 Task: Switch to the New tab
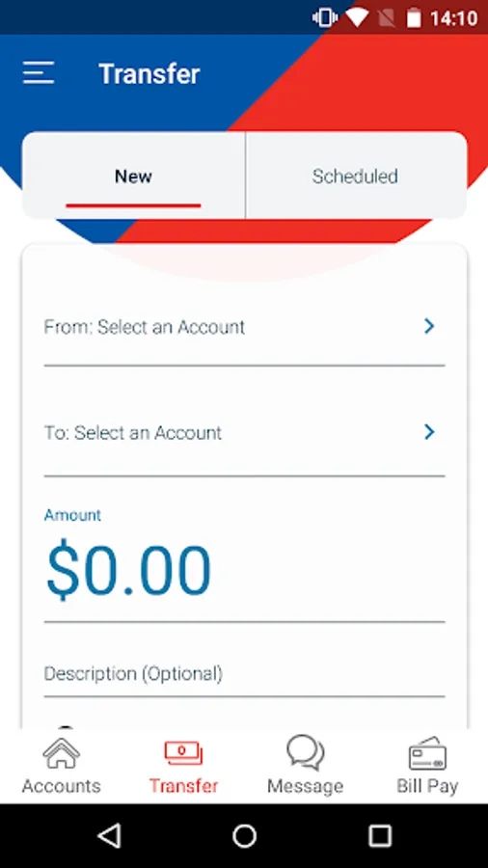pyautogui.click(x=133, y=176)
